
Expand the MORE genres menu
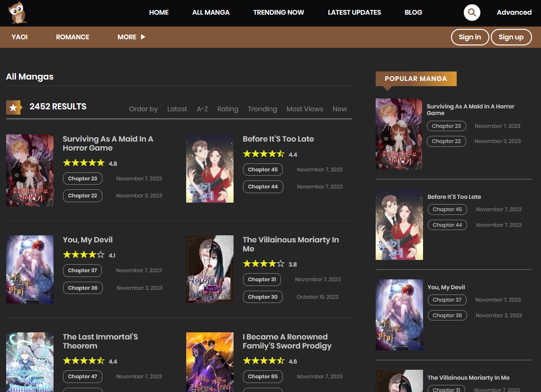[131, 37]
